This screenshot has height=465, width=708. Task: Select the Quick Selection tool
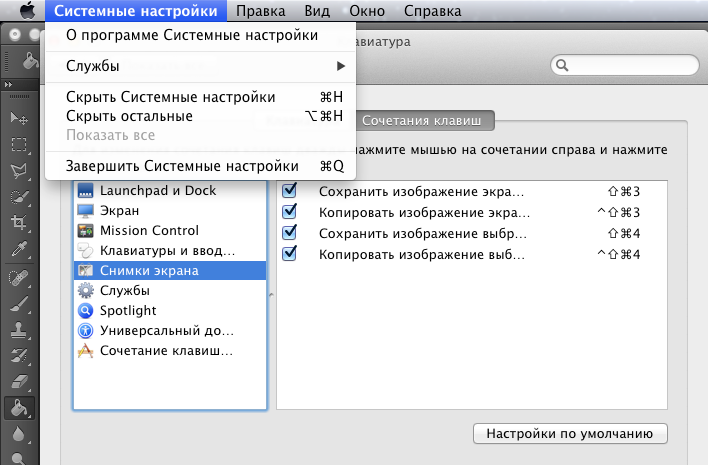tap(19, 197)
